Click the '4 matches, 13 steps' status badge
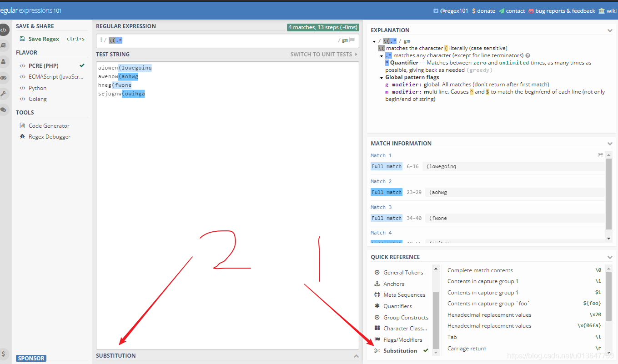618x364 pixels. point(323,27)
